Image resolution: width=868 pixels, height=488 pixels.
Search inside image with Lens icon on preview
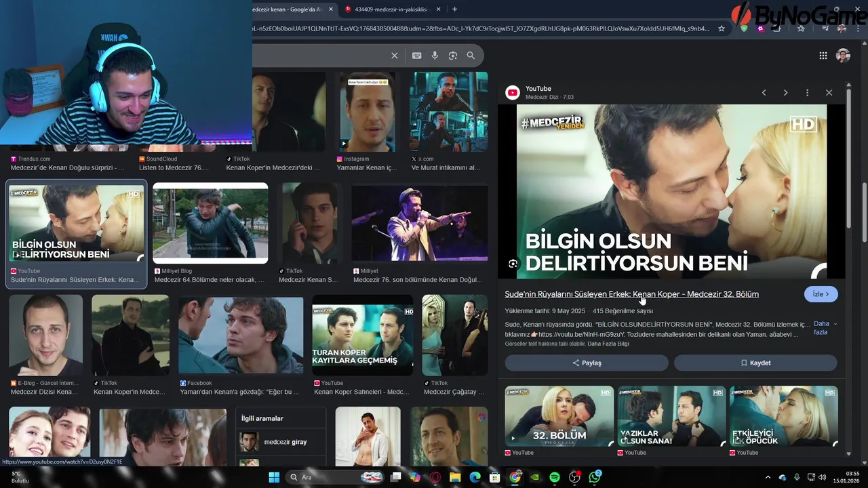click(x=513, y=264)
